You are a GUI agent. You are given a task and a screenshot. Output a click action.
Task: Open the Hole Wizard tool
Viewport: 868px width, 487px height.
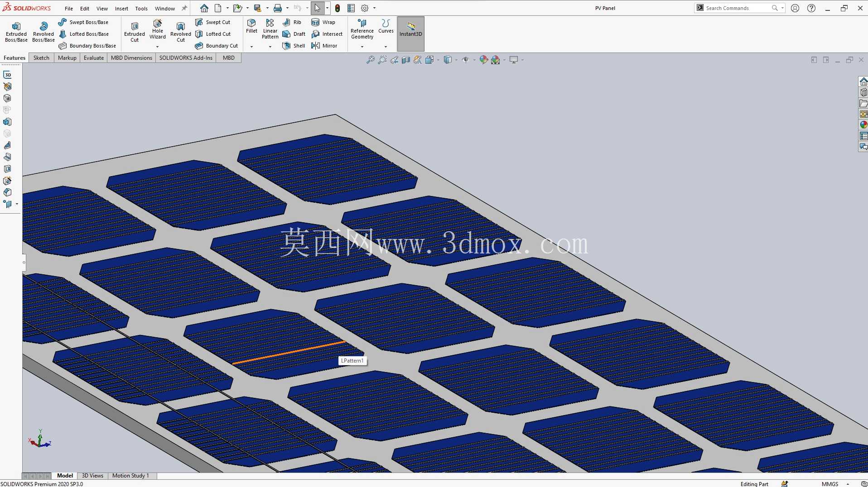(x=158, y=29)
